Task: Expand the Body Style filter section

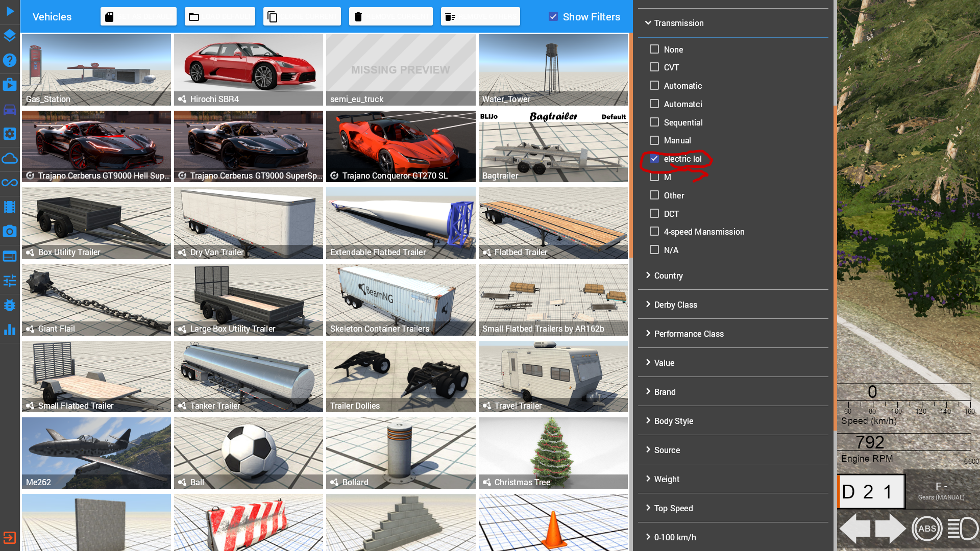Action: pyautogui.click(x=733, y=421)
